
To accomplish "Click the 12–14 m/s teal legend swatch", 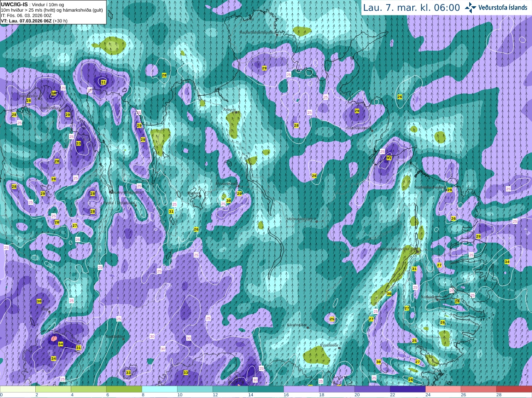I will [x=231, y=389].
